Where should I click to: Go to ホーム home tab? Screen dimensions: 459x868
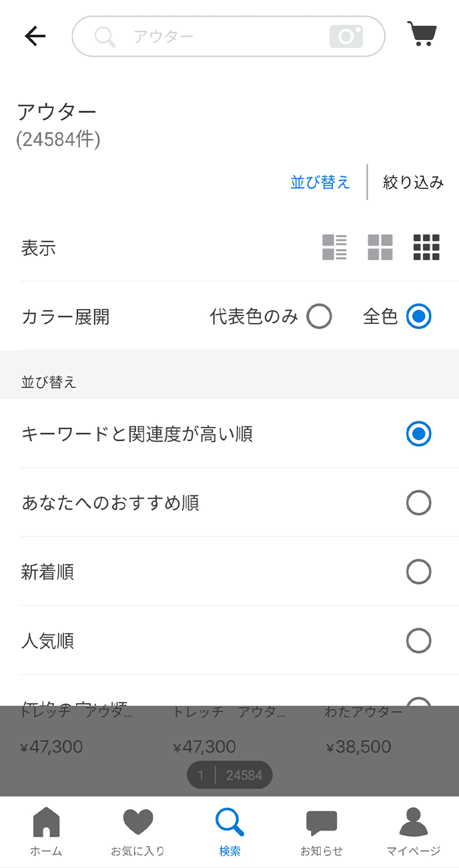pyautogui.click(x=46, y=831)
